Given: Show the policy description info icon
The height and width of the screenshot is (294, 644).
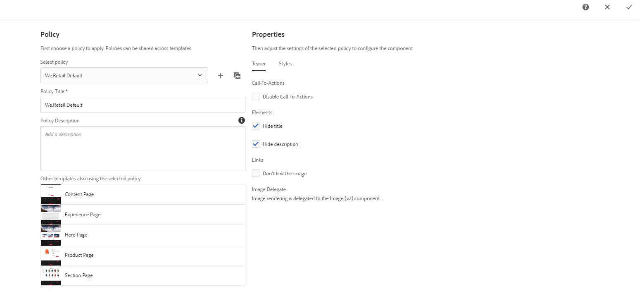Looking at the screenshot, I should pos(242,120).
